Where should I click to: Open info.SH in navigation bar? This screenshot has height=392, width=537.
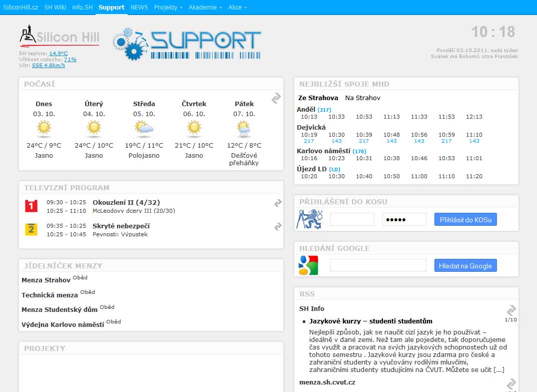tap(82, 7)
